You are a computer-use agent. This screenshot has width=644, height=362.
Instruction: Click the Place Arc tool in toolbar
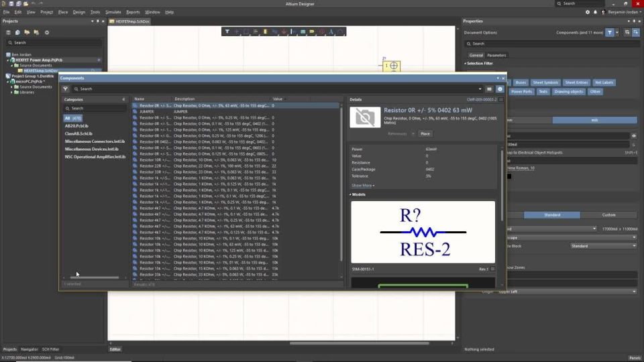tap(341, 32)
